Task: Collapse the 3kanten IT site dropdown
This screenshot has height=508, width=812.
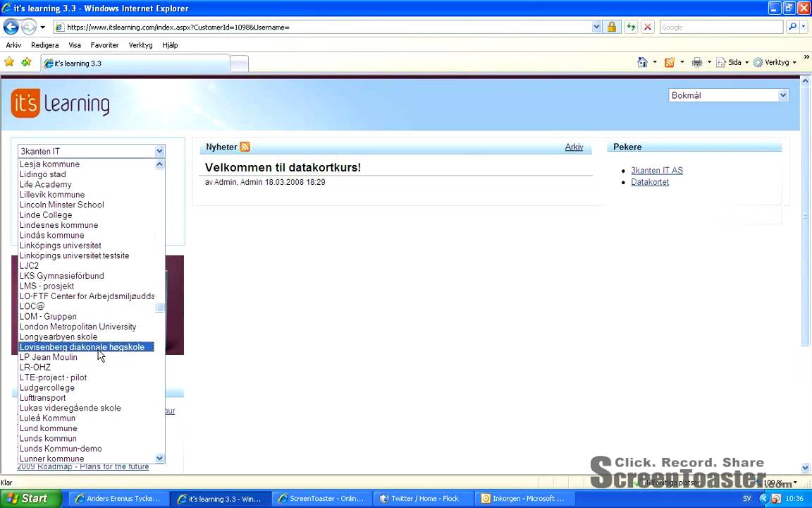Action: coord(159,152)
